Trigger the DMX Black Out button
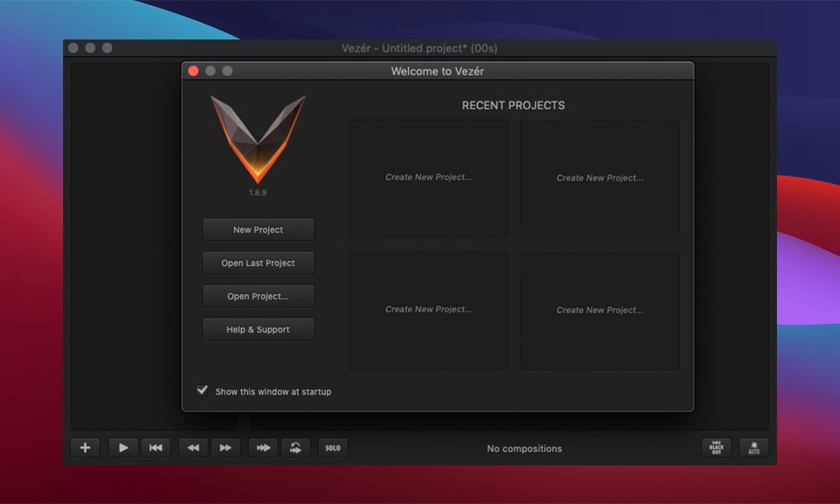Viewport: 840px width, 504px height. click(x=717, y=448)
